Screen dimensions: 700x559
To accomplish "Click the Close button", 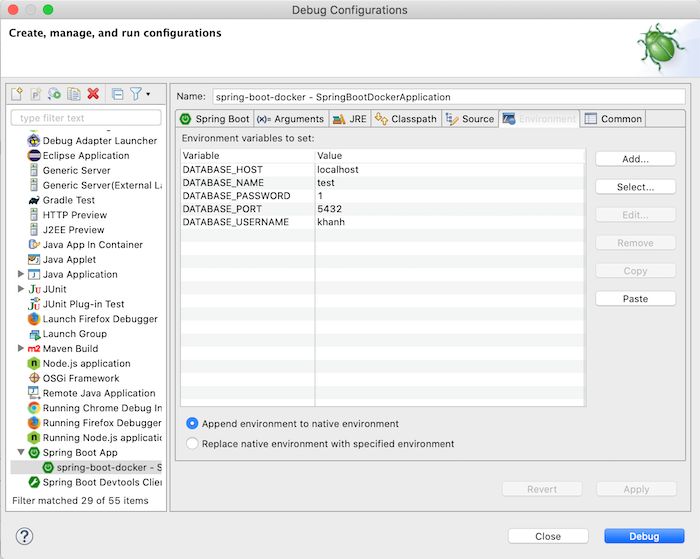I will coord(548,536).
